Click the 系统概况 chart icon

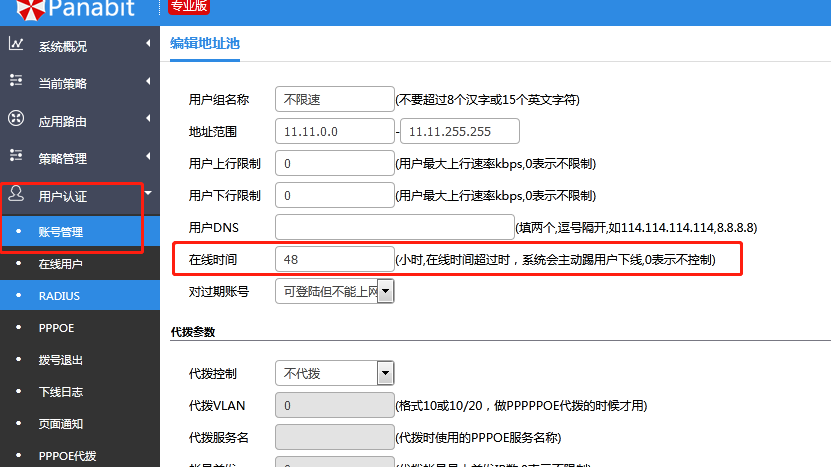click(16, 44)
